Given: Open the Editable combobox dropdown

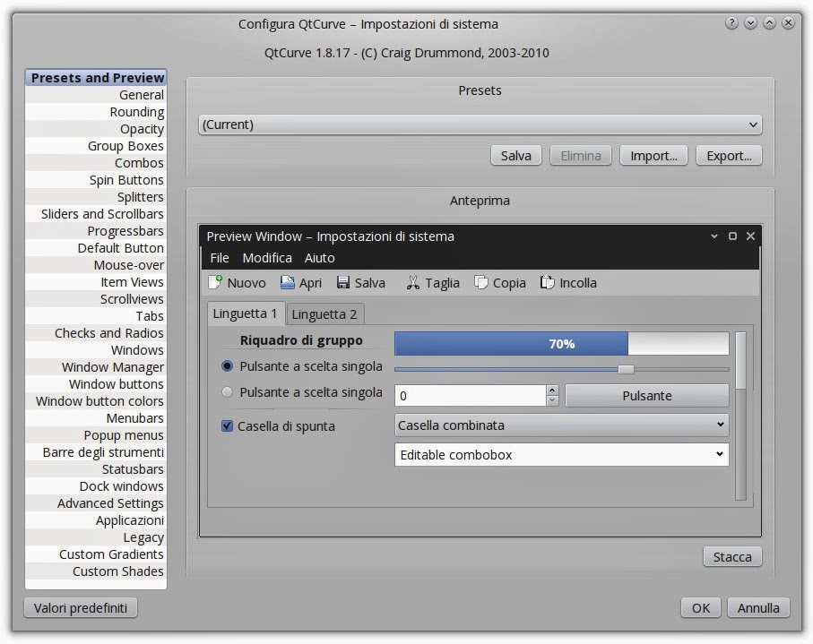Looking at the screenshot, I should [561, 454].
